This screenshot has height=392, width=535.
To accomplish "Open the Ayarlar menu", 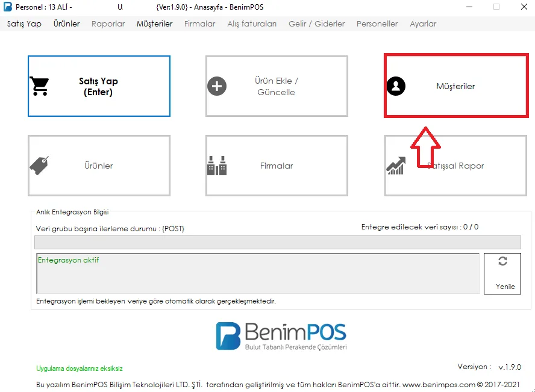I will 423,24.
